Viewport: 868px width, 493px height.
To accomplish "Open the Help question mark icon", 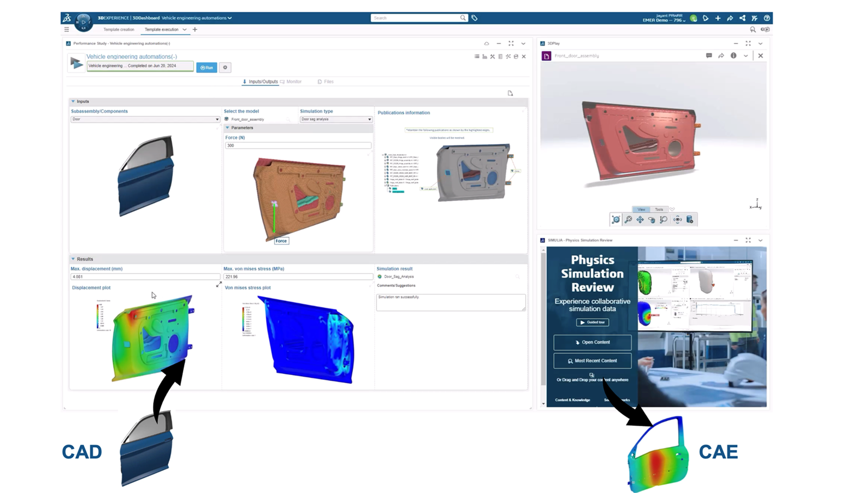I will click(767, 18).
